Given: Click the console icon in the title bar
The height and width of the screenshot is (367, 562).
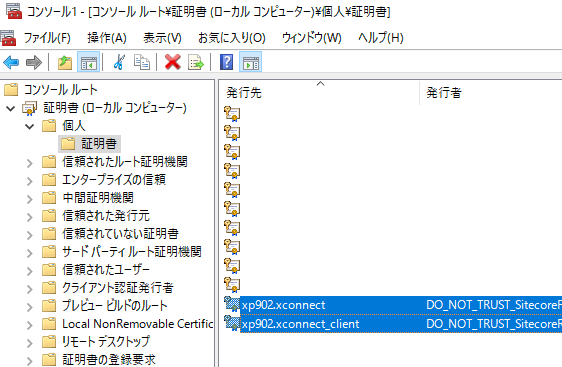Looking at the screenshot, I should click(x=14, y=11).
